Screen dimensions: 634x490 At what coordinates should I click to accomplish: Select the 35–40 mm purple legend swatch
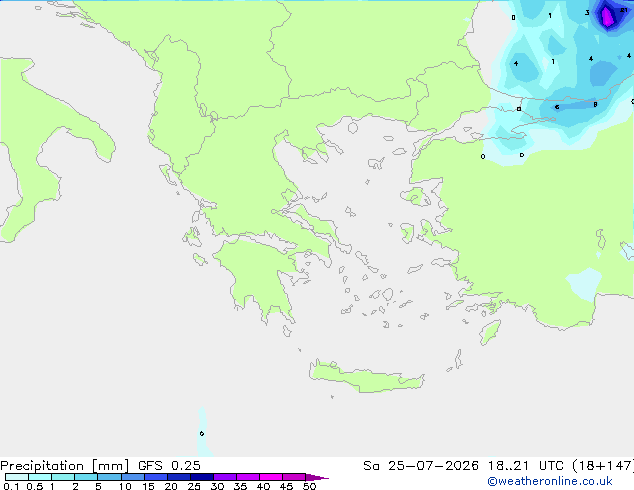[x=248, y=477]
